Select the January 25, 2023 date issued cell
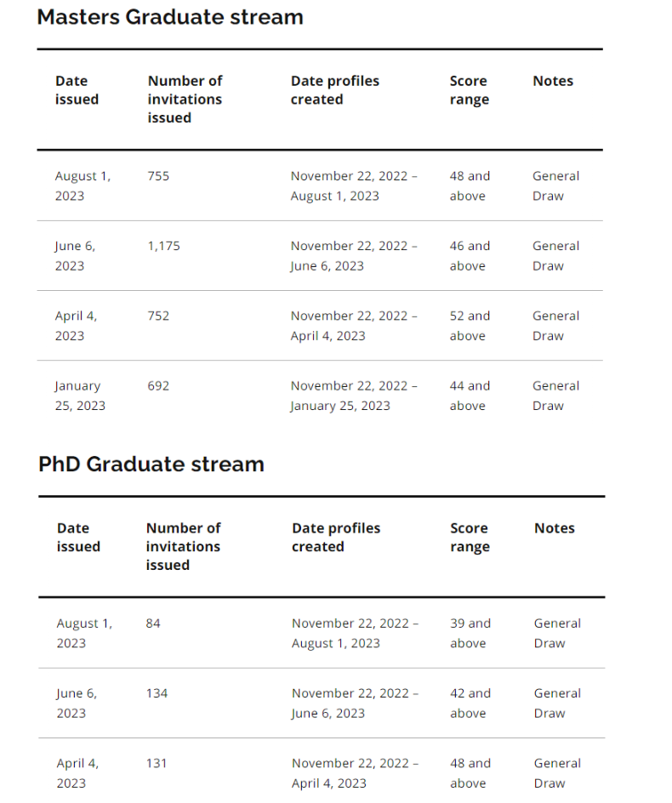The width and height of the screenshot is (672, 803). click(80, 396)
